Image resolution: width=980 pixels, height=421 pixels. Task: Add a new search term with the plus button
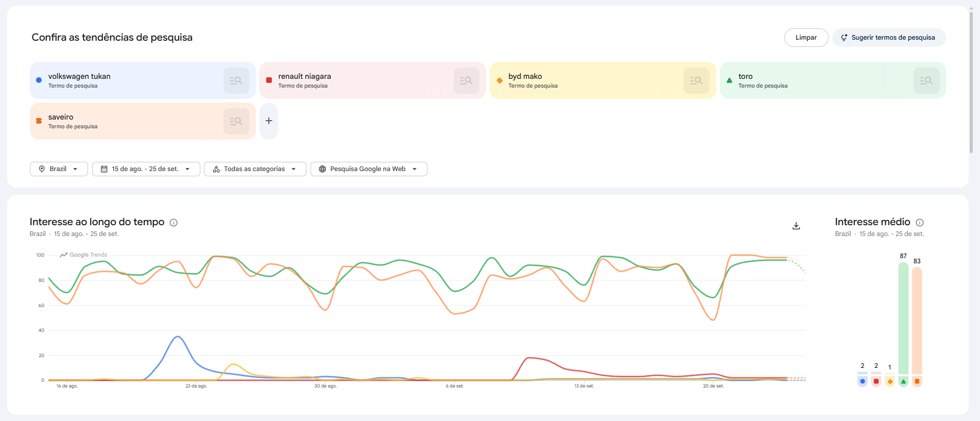(x=269, y=121)
